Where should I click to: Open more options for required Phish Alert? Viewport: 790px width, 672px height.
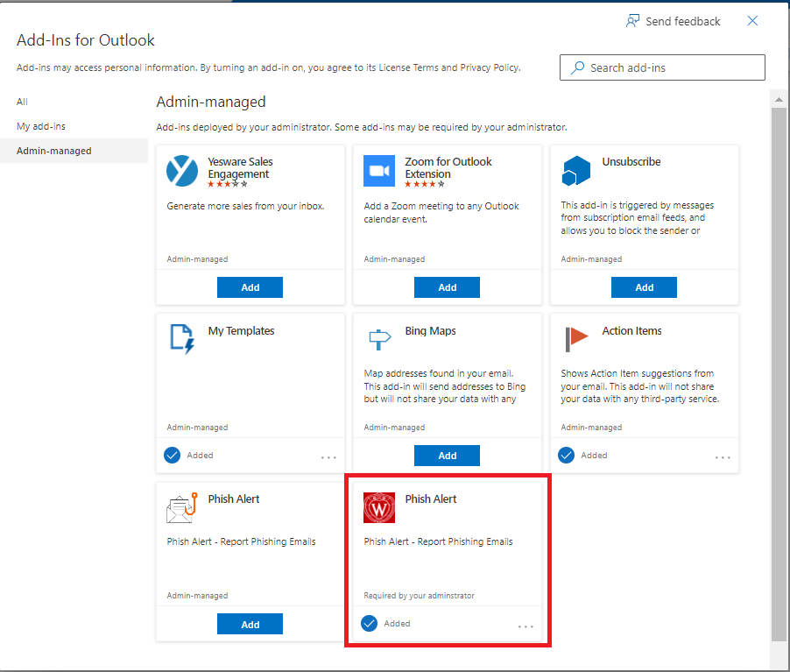tap(525, 626)
